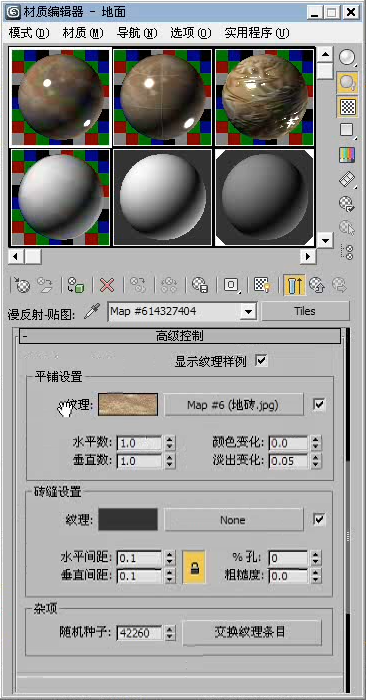Click 水平数 value field

point(140,443)
